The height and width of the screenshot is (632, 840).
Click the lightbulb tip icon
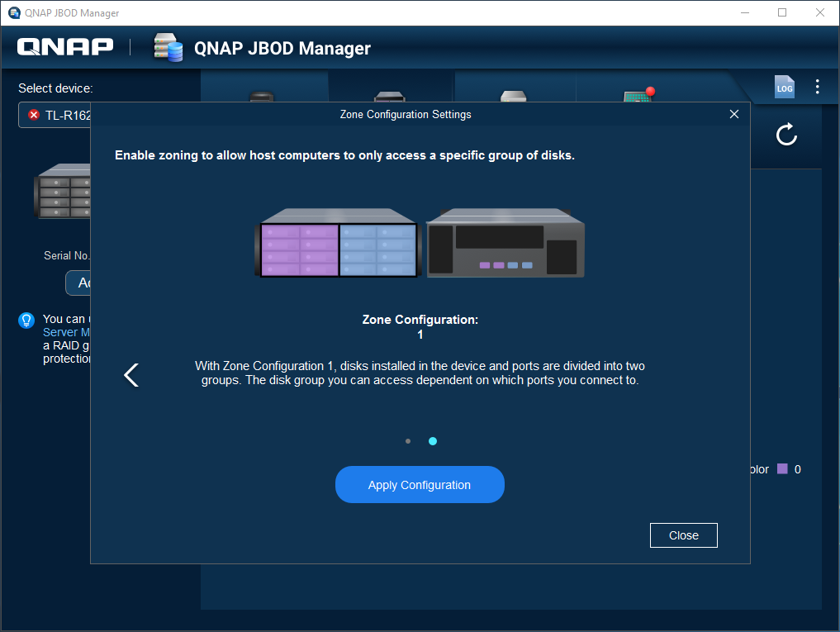pos(26,320)
